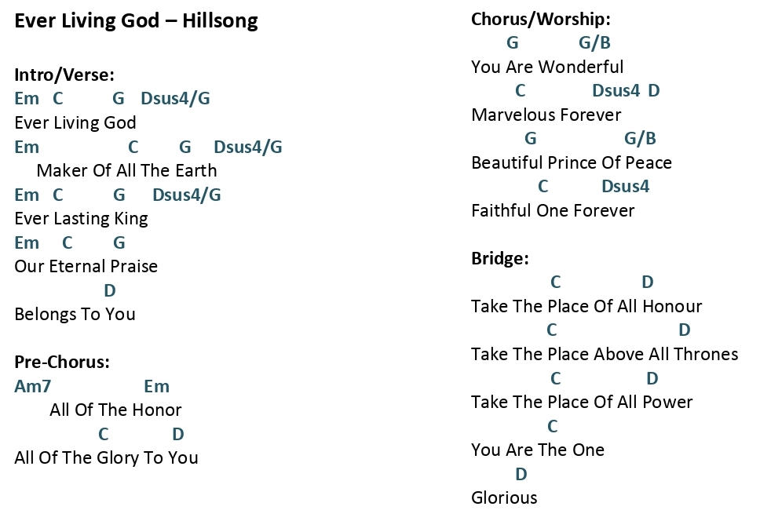Click the lyric Beautiful Prince Of Peace
The image size is (760, 532).
pyautogui.click(x=572, y=162)
